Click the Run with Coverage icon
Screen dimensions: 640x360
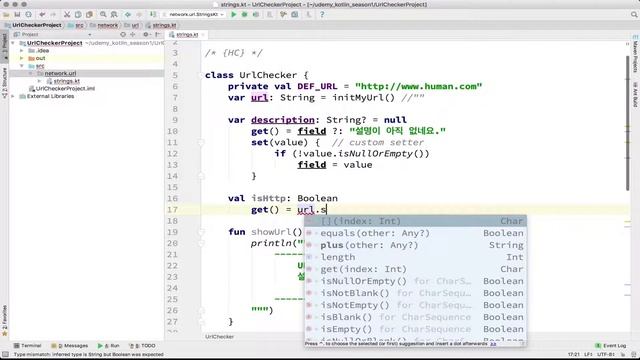click(x=256, y=15)
